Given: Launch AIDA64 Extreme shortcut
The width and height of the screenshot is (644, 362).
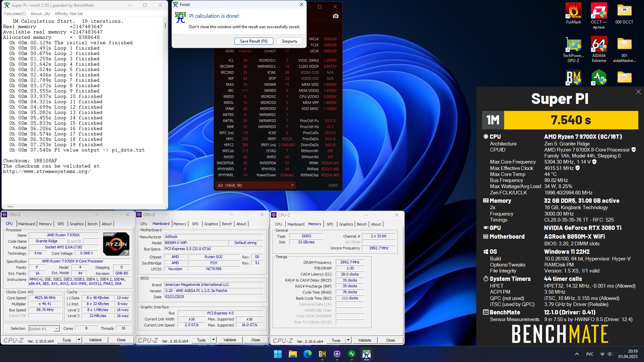Looking at the screenshot, I should [599, 49].
